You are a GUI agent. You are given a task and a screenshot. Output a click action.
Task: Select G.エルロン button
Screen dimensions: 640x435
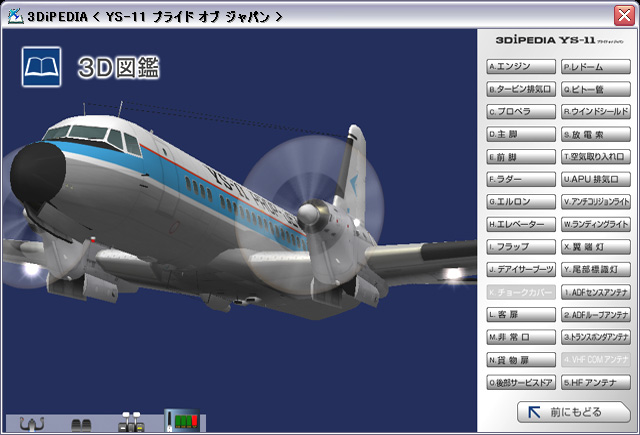click(521, 202)
